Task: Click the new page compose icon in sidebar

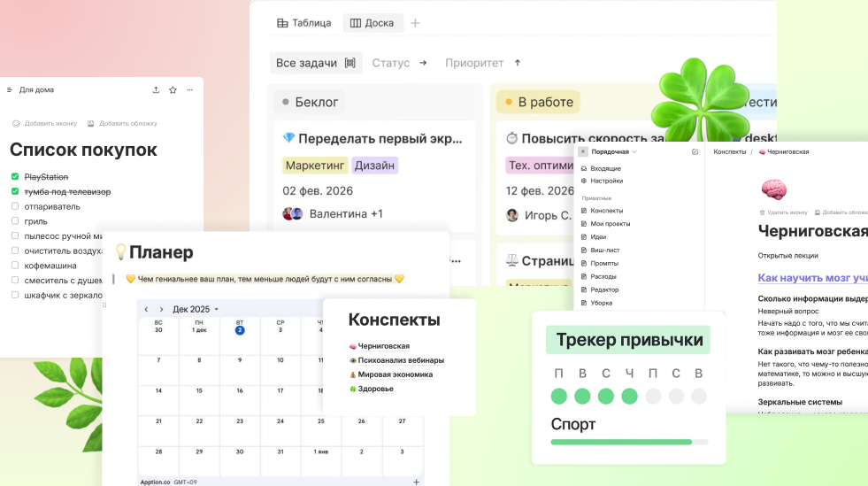Action: click(695, 151)
